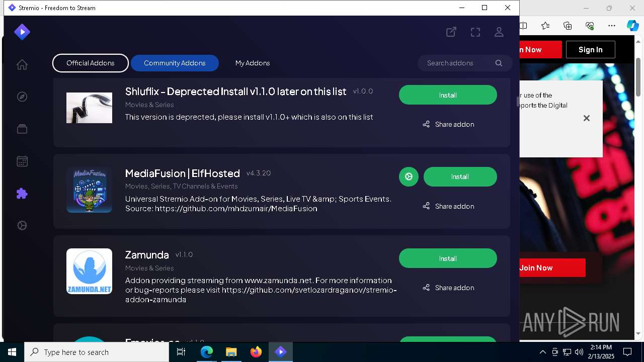Click lower Join Now button in browser
Viewport: 644px width, 362px height.
552,267
